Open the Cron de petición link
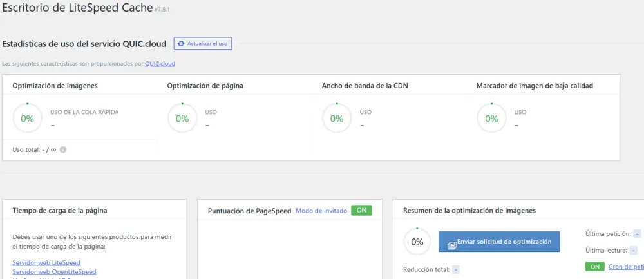This screenshot has height=279, width=644. [626, 267]
